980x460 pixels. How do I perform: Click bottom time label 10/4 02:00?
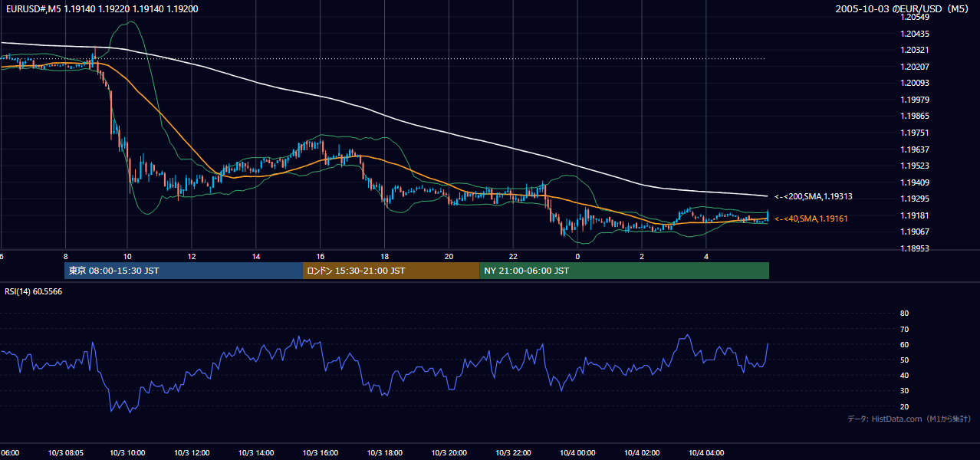(x=642, y=453)
